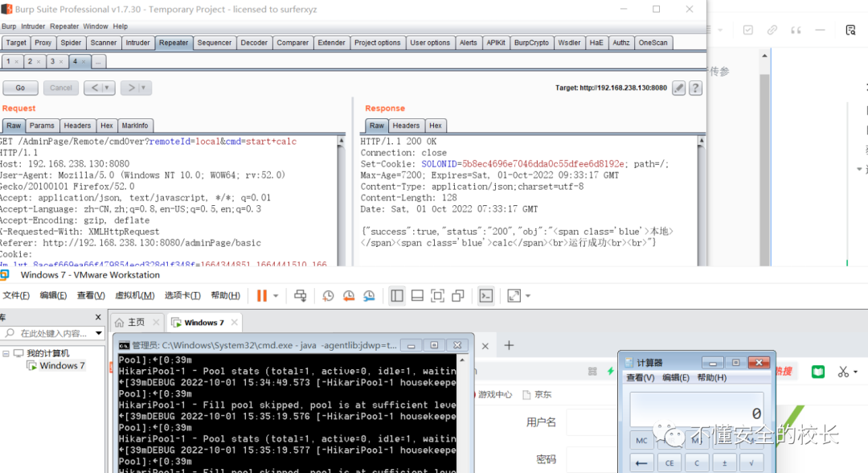Viewport: 868px width, 473px height.
Task: Open VMware 虚拟机(M) menu
Action: point(134,296)
